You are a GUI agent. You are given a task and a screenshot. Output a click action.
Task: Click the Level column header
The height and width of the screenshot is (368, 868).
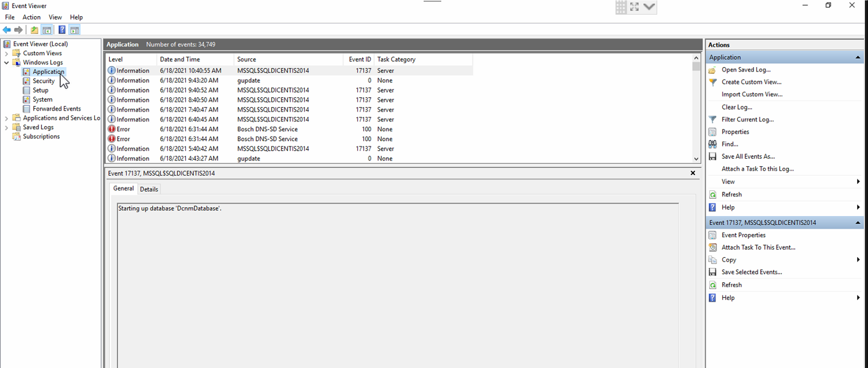tap(131, 59)
